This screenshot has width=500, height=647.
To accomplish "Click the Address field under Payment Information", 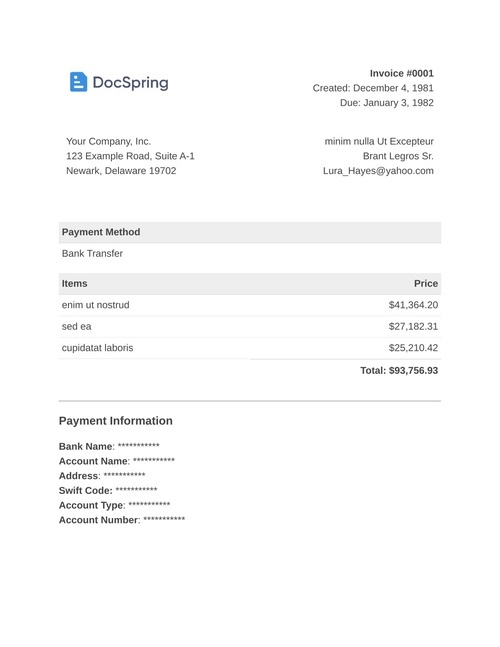I will pyautogui.click(x=102, y=475).
